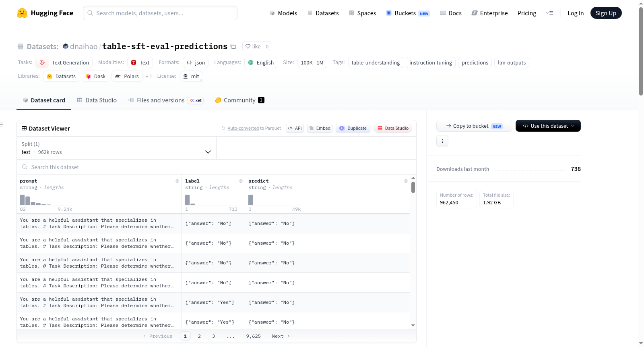Click the table-understanding tag
Viewport: 644px width, 347px height.
(x=376, y=62)
